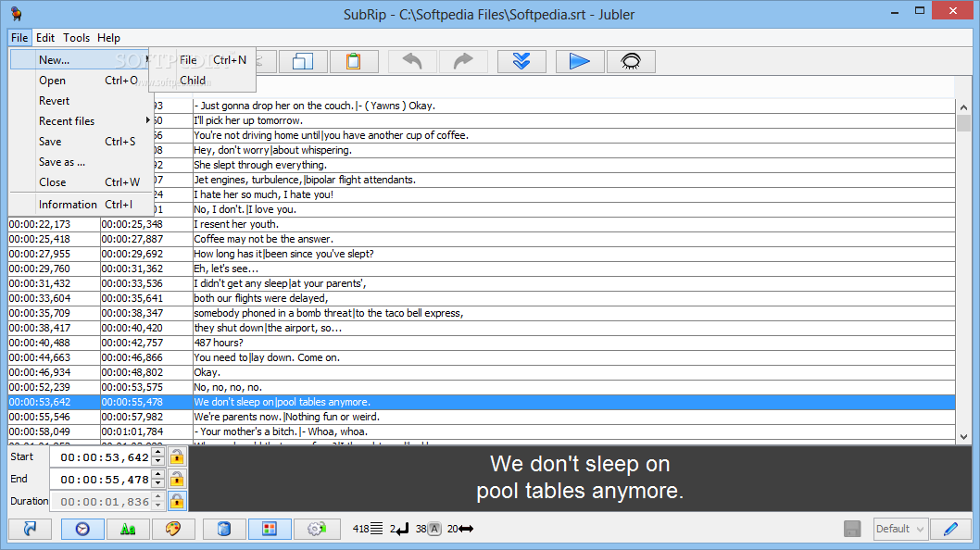Expand the Recent files submenu
980x550 pixels.
click(x=80, y=120)
